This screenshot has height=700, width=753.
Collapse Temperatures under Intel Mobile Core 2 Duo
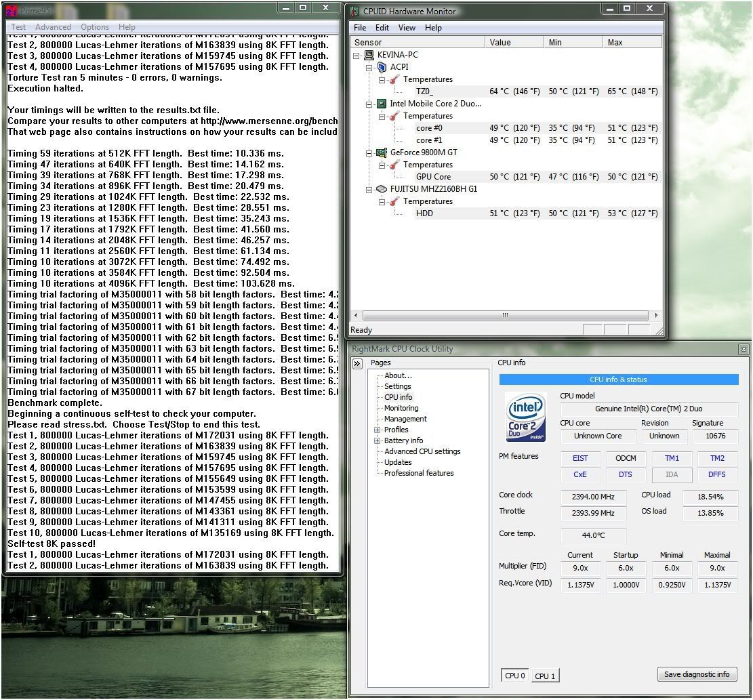click(382, 116)
